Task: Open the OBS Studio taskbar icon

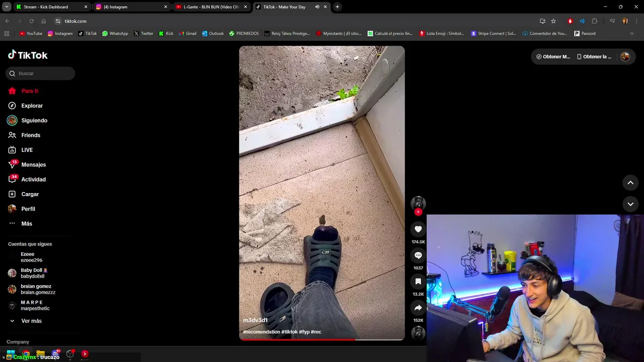Action: (x=70, y=354)
